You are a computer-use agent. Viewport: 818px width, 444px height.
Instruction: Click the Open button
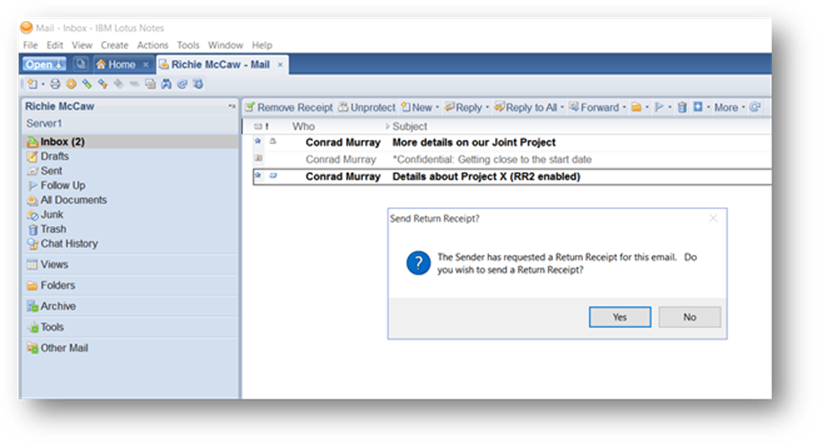[44, 64]
